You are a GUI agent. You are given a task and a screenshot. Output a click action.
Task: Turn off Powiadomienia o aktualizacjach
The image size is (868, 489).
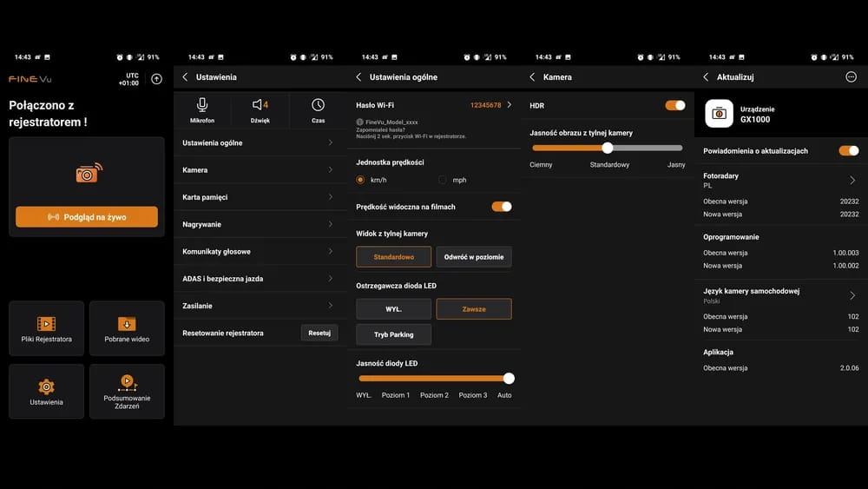point(848,150)
